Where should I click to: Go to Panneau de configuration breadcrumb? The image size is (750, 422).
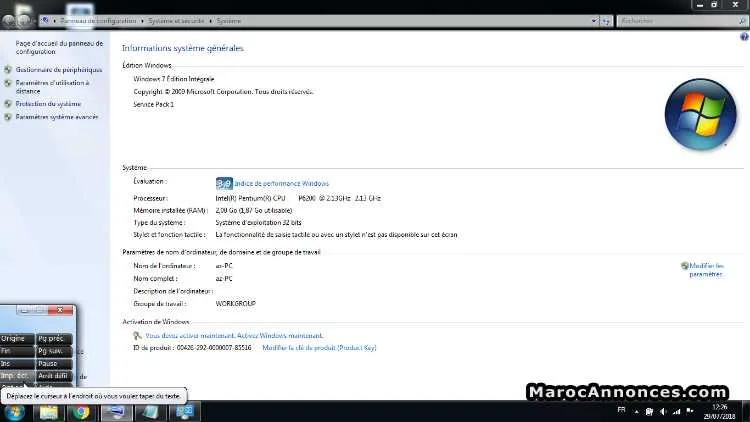point(98,21)
